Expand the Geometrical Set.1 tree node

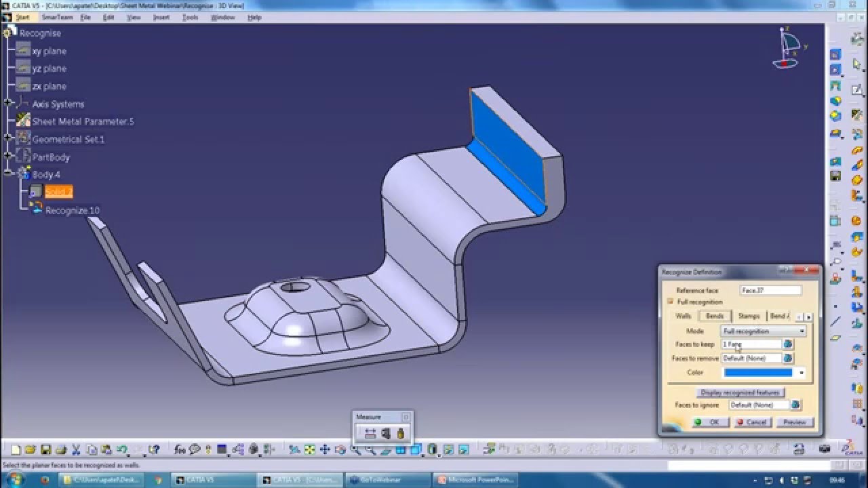[x=7, y=139]
